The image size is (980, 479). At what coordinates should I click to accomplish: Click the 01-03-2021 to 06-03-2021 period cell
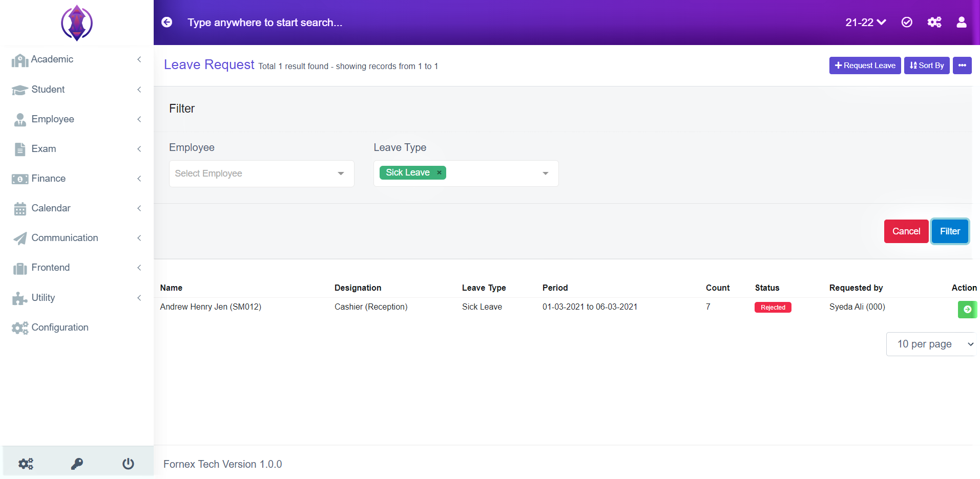(590, 307)
